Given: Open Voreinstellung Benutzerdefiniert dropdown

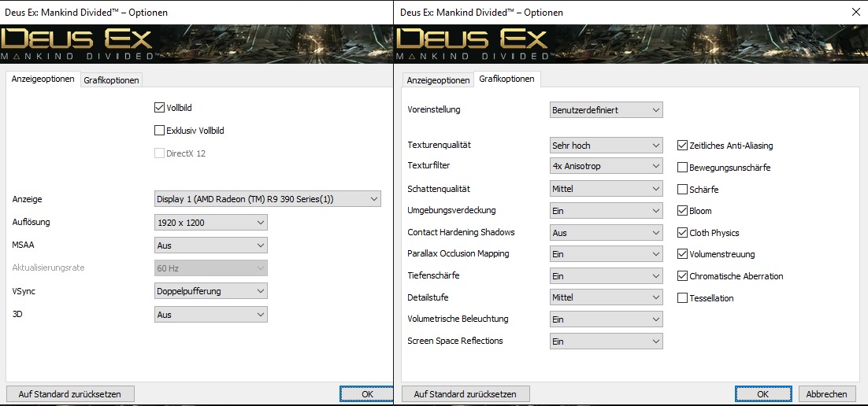Looking at the screenshot, I should (x=606, y=110).
